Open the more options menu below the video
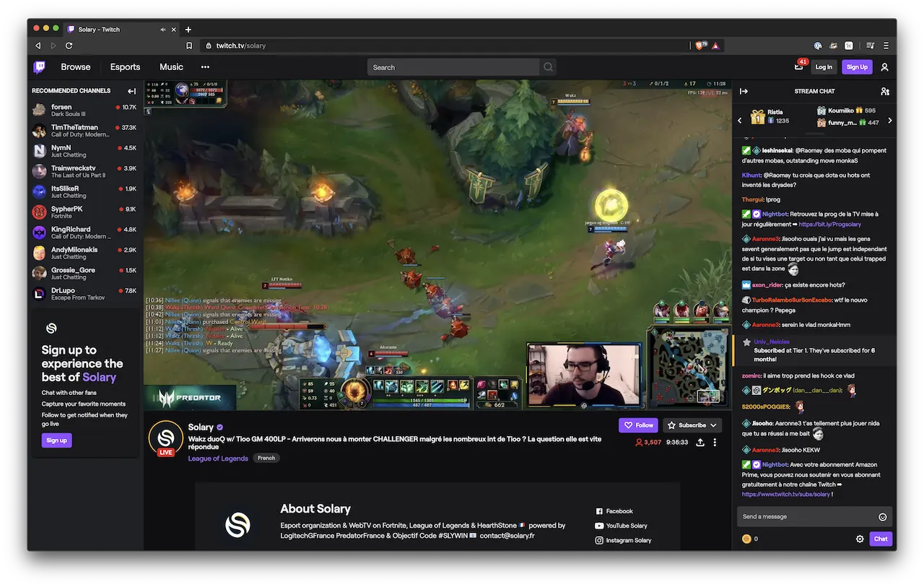Screen dimensions: 924x587 (x=715, y=442)
